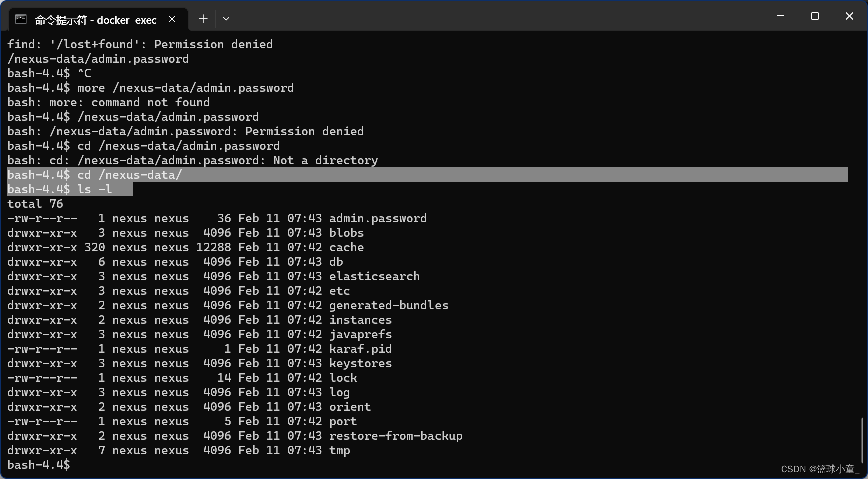Click the javaprefs directory name

[x=360, y=334]
